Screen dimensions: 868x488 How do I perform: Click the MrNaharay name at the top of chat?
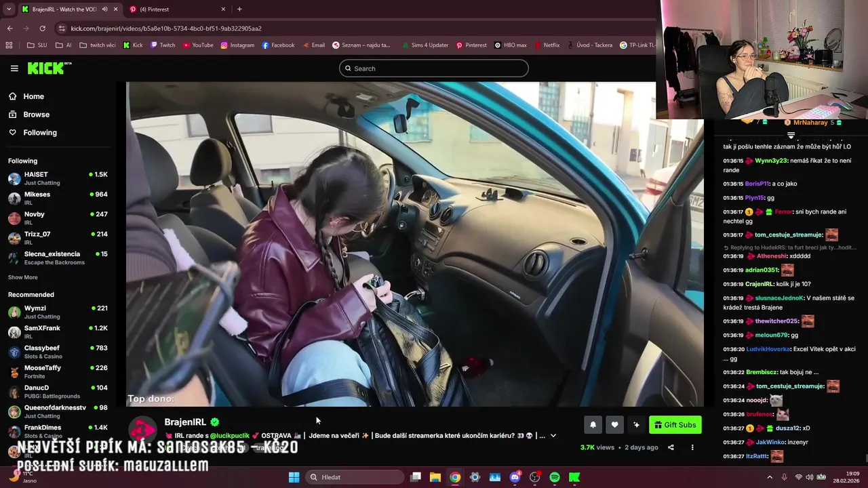pyautogui.click(x=810, y=123)
